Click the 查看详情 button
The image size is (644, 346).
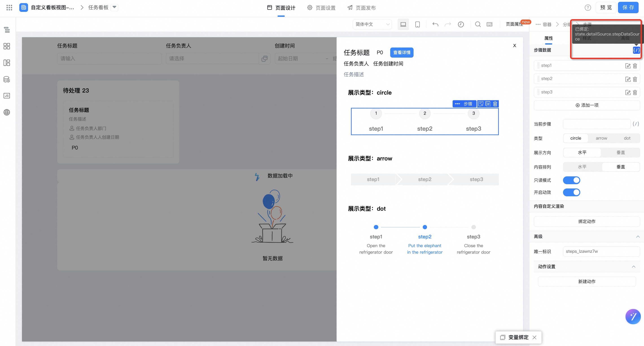click(402, 52)
